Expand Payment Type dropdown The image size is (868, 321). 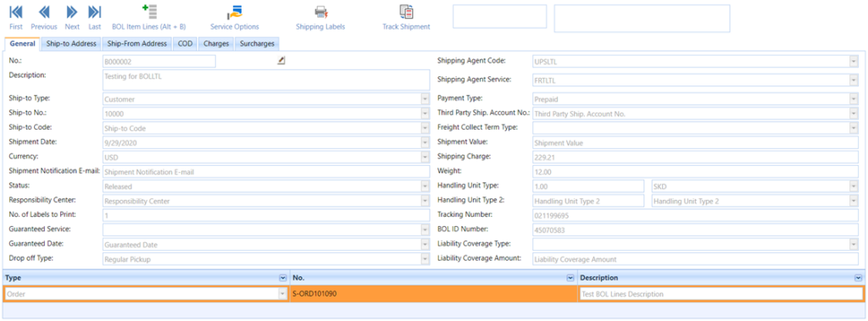(854, 100)
